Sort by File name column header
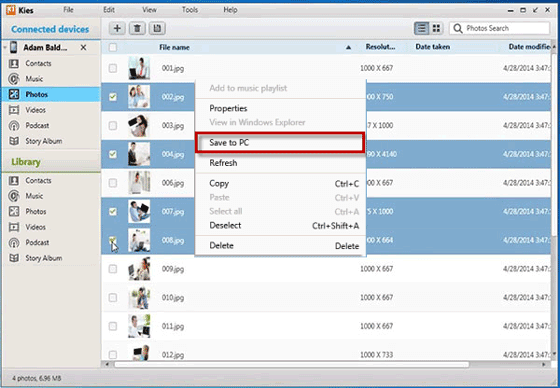 [x=174, y=47]
